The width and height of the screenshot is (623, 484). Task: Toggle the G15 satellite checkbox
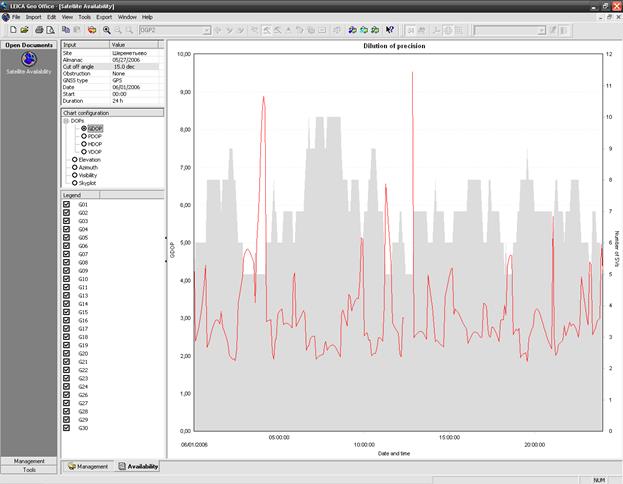click(x=67, y=313)
